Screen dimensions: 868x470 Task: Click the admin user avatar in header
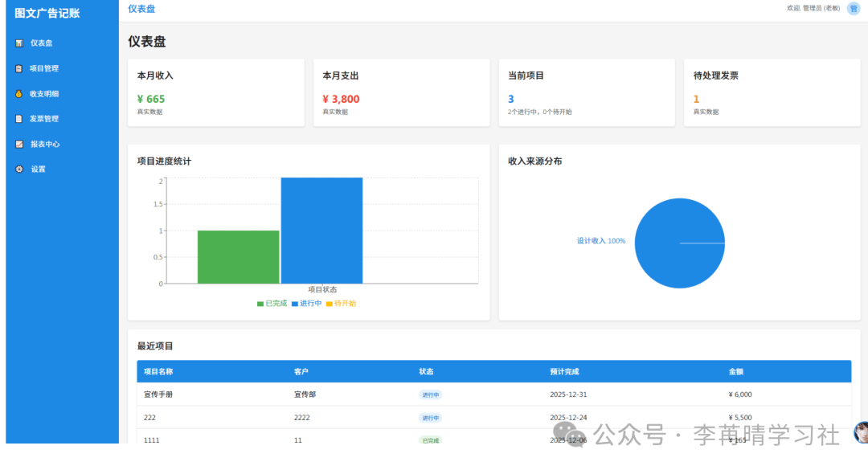coord(854,8)
